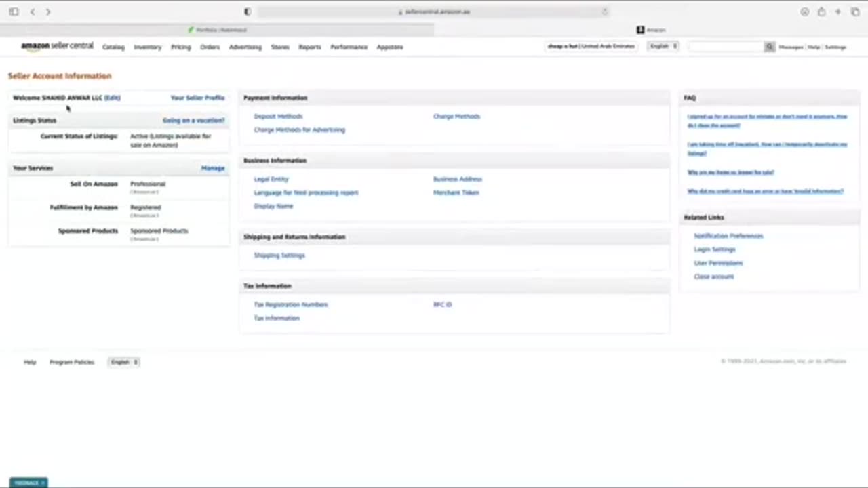Open Help link in the header

(x=814, y=47)
